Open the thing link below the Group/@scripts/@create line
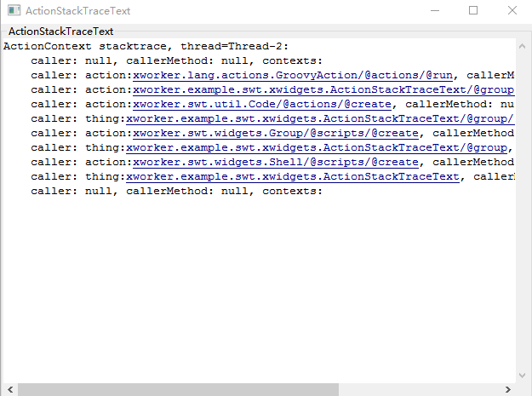The image size is (532, 396). (x=319, y=147)
